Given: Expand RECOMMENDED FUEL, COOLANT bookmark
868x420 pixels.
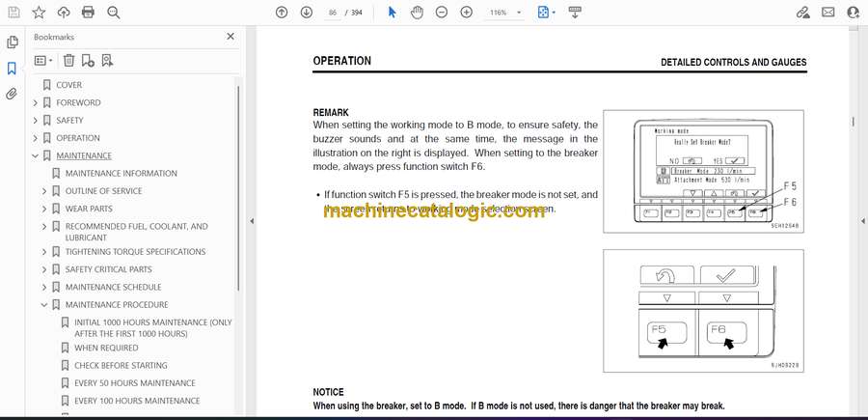Looking at the screenshot, I should (x=44, y=227).
